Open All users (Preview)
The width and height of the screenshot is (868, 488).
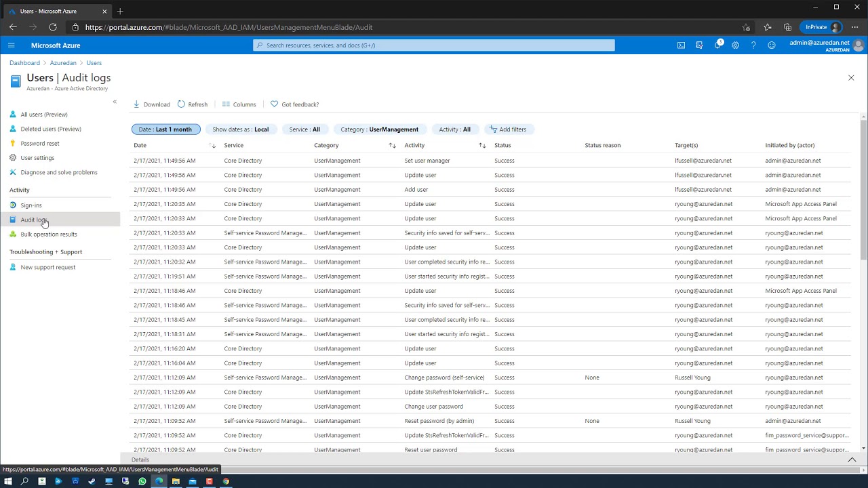click(x=44, y=115)
